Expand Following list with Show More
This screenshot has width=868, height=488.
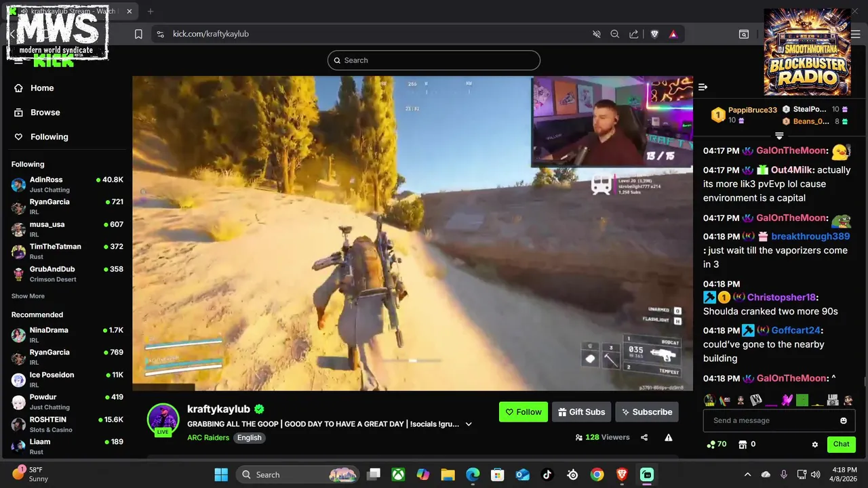pos(28,296)
